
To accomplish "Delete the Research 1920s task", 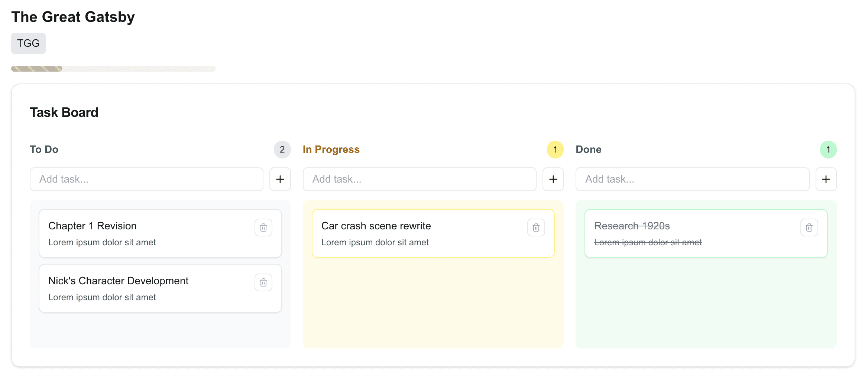I will (809, 227).
